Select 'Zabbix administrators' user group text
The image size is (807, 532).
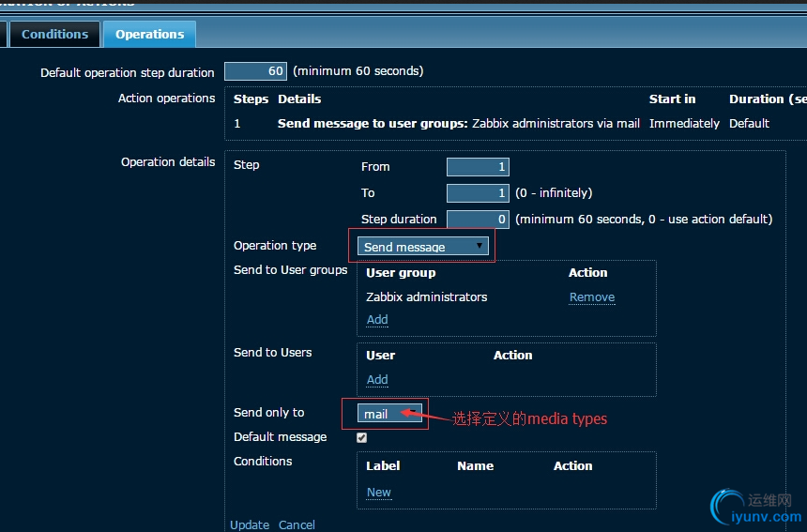[427, 296]
